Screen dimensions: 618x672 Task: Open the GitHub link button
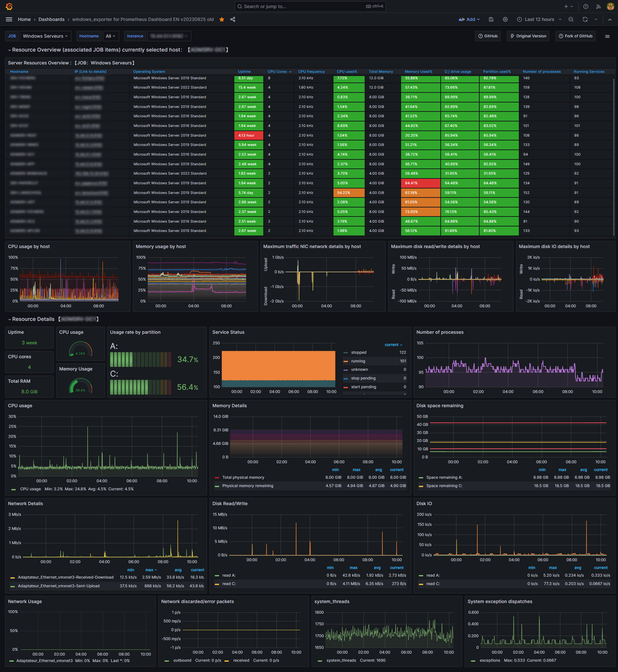(x=488, y=36)
